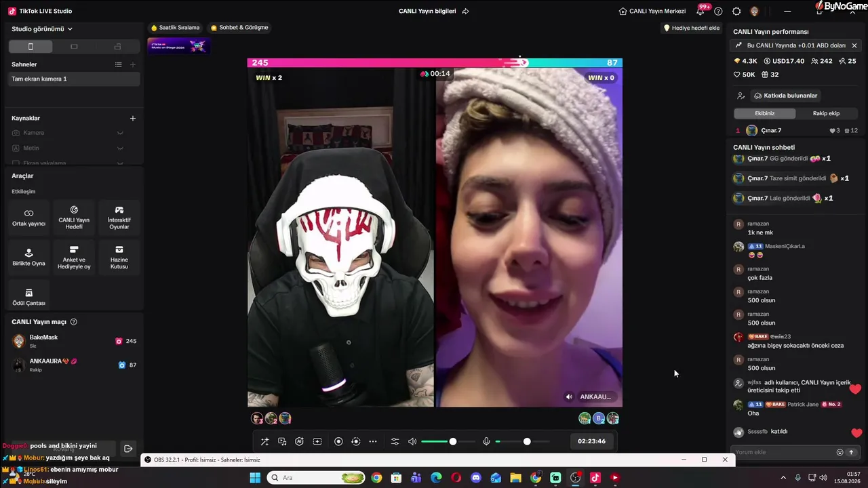Show the hidden Kamera source
This screenshot has height=488, width=868.
(120, 133)
